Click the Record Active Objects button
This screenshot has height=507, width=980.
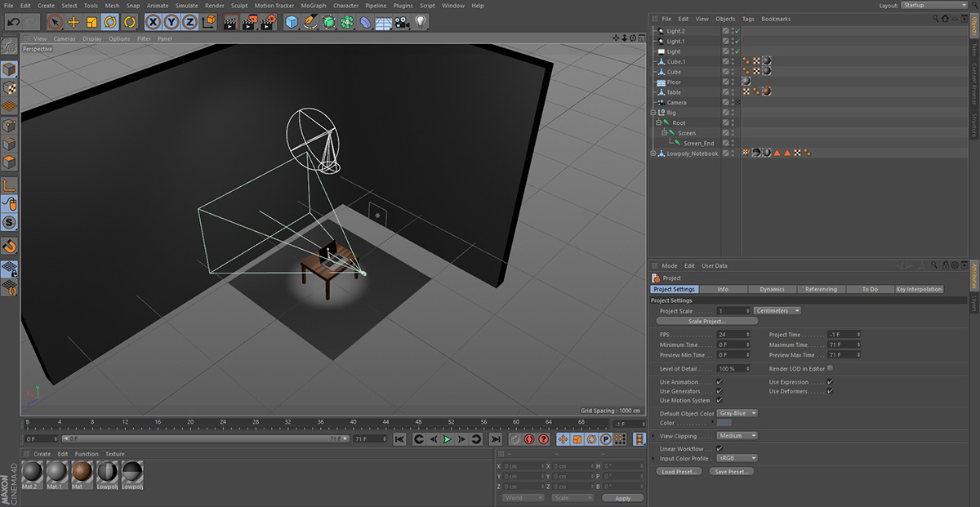(x=514, y=439)
